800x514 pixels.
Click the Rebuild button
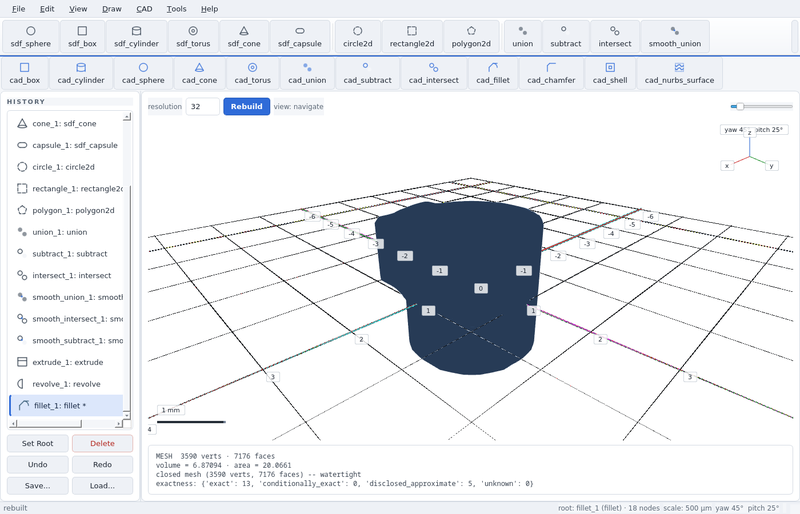[246, 106]
